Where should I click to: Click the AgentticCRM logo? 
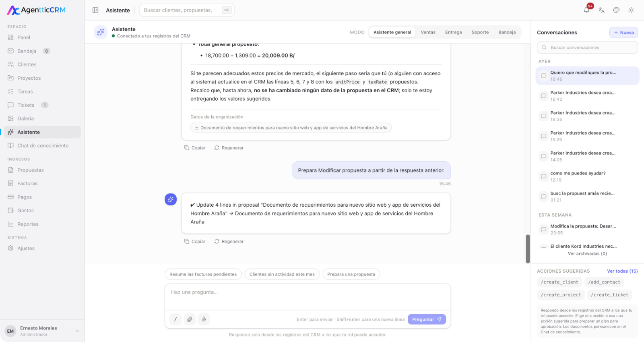click(x=36, y=10)
